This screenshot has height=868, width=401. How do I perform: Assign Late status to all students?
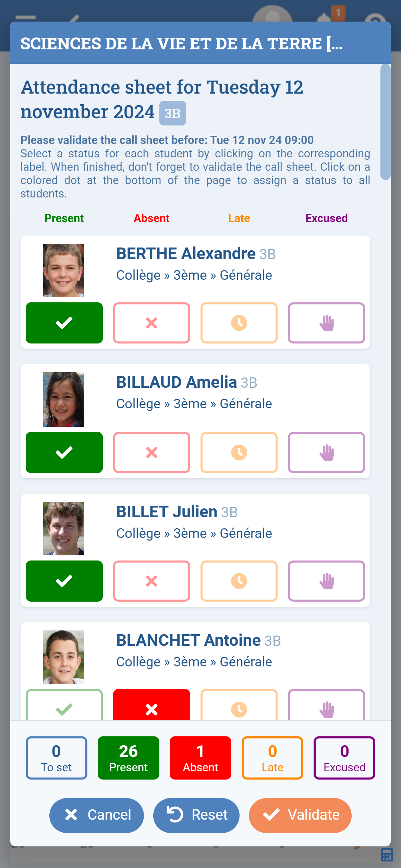pyautogui.click(x=272, y=758)
